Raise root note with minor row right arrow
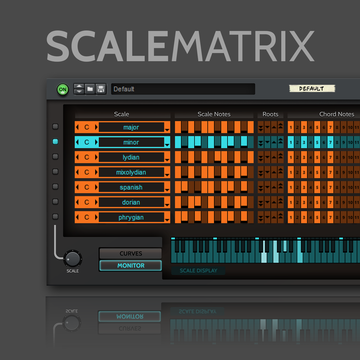360x360 pixels. tap(96, 142)
